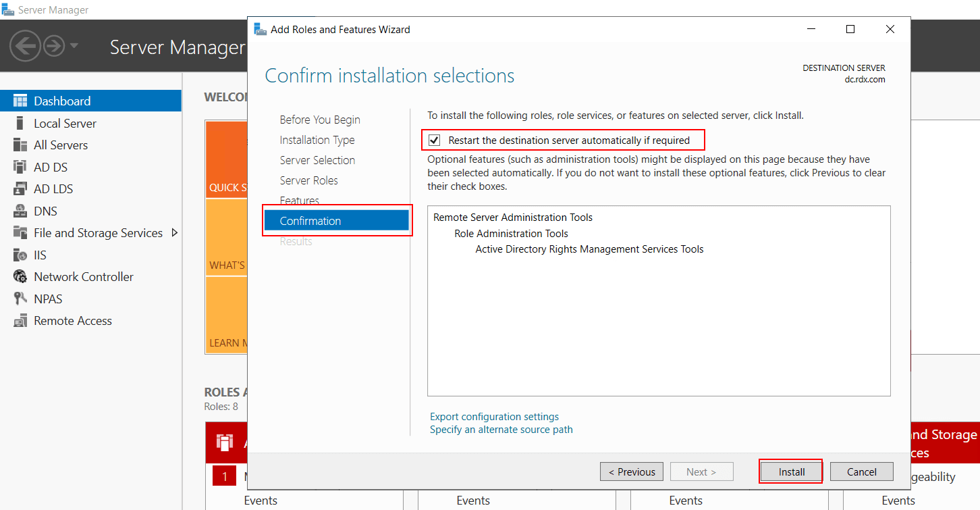
Task: Open Export configuration settings link
Action: (494, 416)
